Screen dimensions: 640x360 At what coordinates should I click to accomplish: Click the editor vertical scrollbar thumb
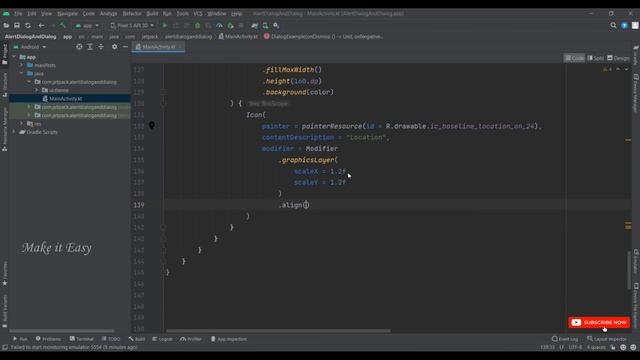[629, 271]
